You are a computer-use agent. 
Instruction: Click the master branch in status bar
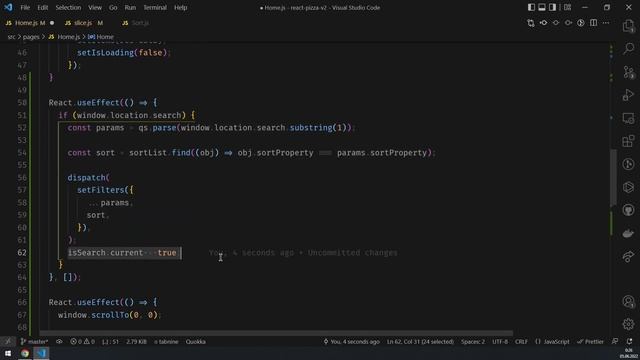[x=34, y=342]
